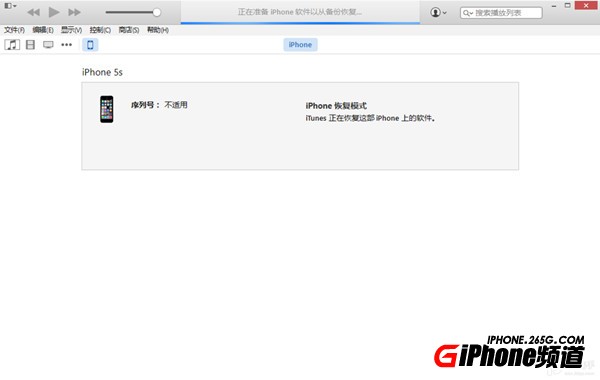Open the 编辑(E) menu
This screenshot has width=600, height=380.
(x=43, y=30)
